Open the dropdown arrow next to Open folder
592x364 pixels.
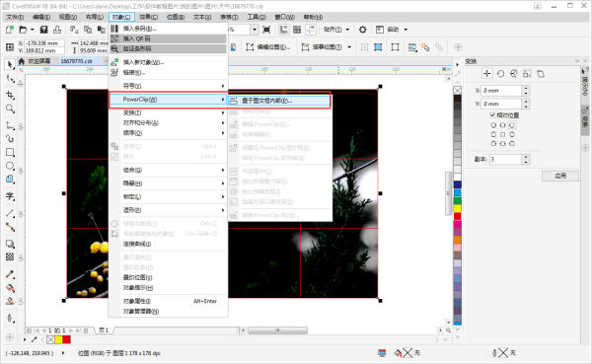tap(33, 30)
